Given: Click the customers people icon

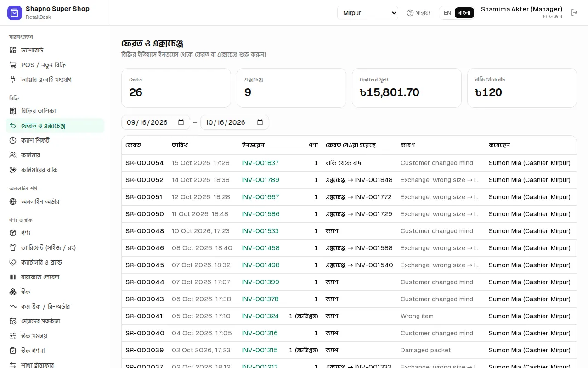Looking at the screenshot, I should (13, 155).
